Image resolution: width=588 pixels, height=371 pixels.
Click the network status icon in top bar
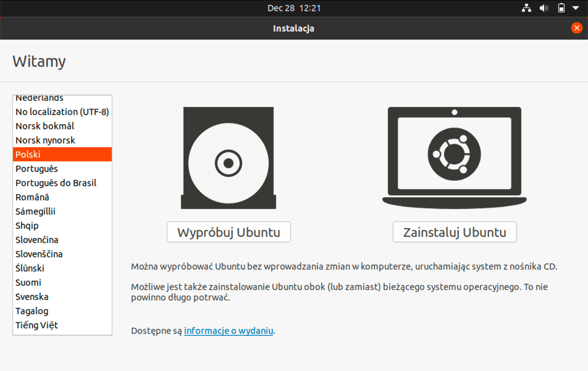point(526,8)
